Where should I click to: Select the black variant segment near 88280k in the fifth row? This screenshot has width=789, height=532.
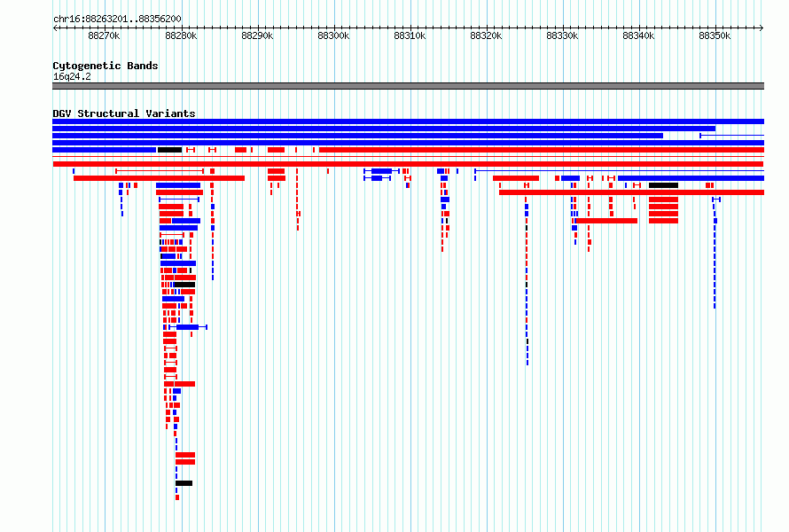tap(169, 150)
